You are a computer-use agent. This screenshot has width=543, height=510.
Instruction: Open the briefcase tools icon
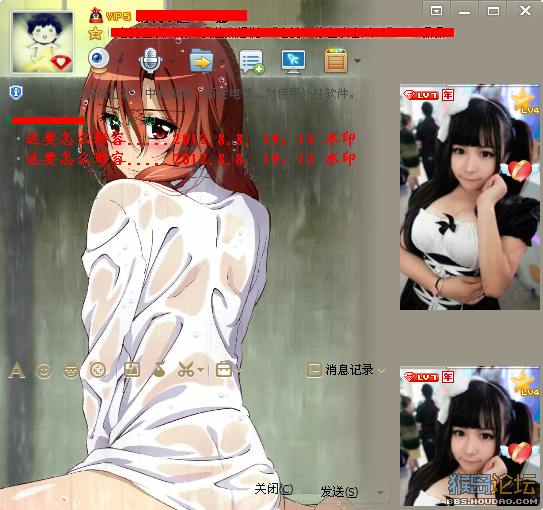tap(224, 369)
